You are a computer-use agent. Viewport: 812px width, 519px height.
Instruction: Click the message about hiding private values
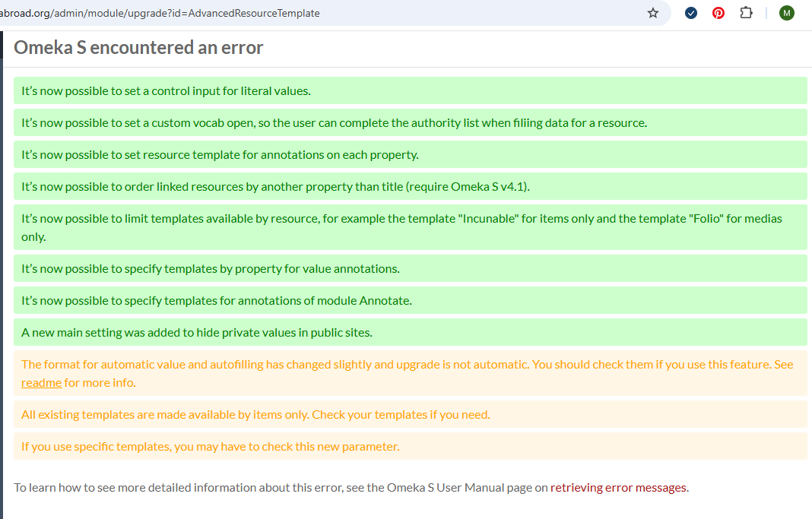coord(410,333)
